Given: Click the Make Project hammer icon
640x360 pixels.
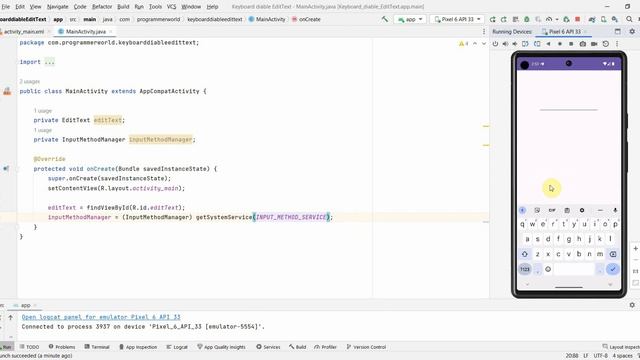Looking at the screenshot, I should (x=384, y=19).
